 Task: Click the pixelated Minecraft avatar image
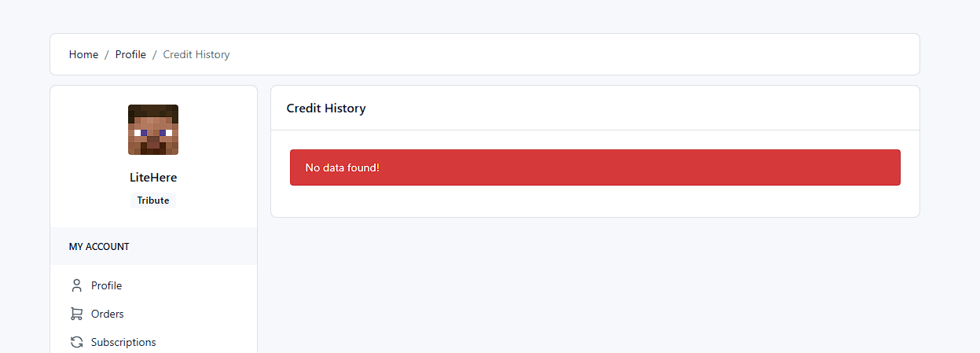[153, 130]
